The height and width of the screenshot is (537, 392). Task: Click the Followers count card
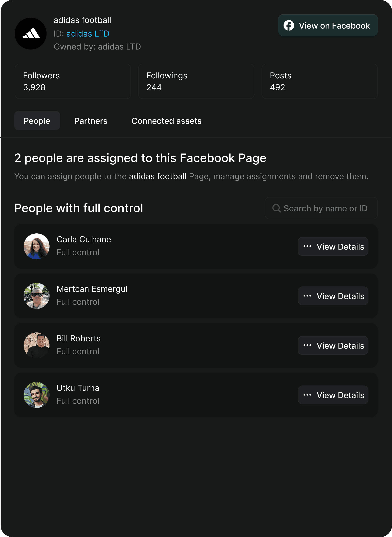73,81
